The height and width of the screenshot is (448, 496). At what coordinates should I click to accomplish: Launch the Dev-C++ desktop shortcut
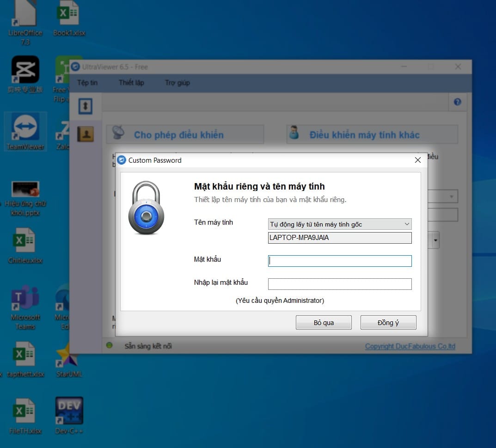pyautogui.click(x=69, y=415)
